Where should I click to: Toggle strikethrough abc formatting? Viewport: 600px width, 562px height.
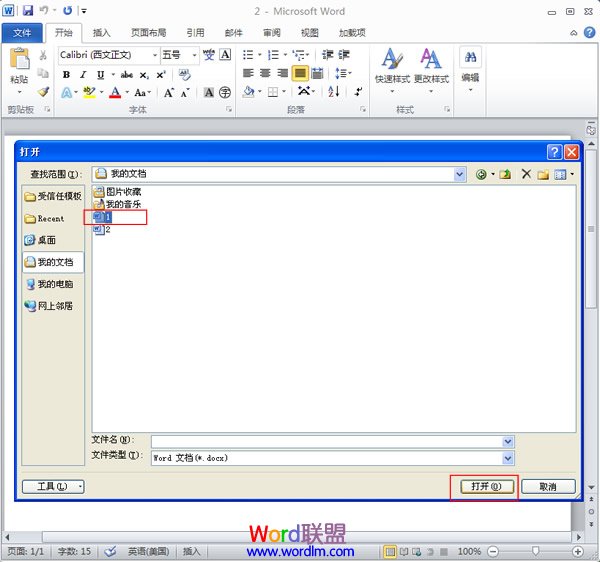click(127, 75)
